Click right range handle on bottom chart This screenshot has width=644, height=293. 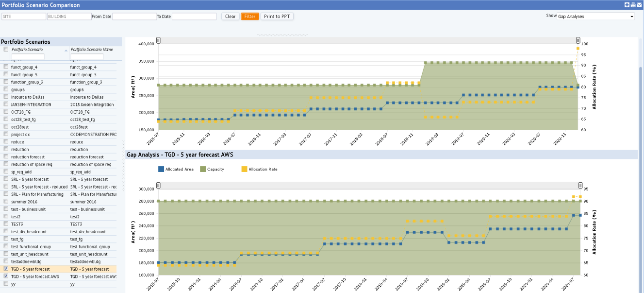click(x=580, y=185)
